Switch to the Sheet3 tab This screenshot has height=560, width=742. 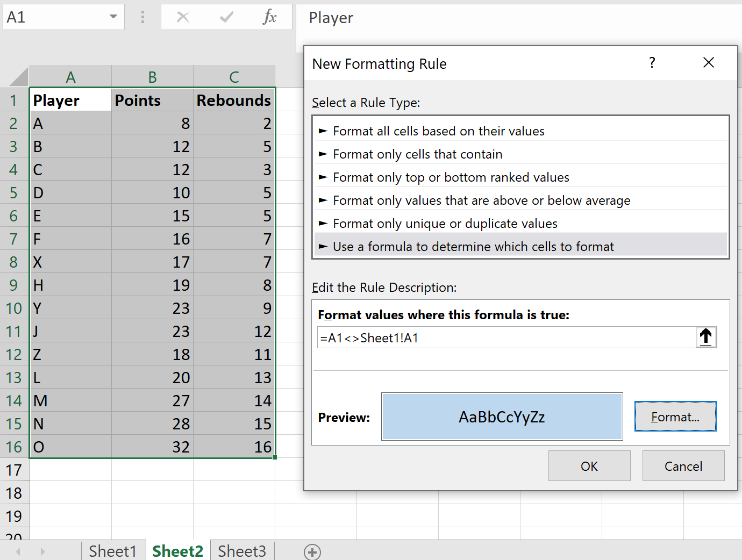click(241, 551)
